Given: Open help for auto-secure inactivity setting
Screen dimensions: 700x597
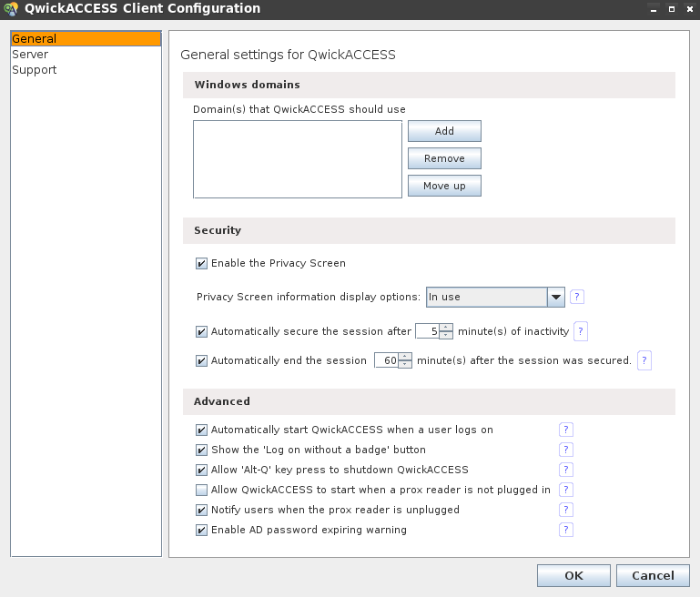Looking at the screenshot, I should click(x=581, y=331).
